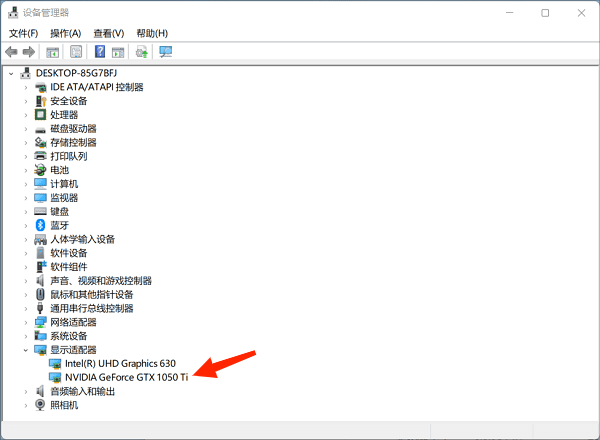Expand the 网络适配器 network adapters category
The height and width of the screenshot is (440, 600).
pos(26,322)
